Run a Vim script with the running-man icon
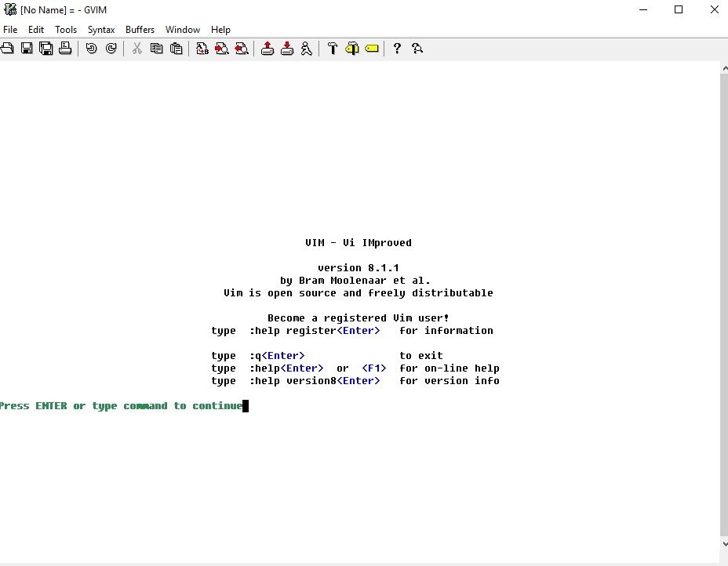Viewport: 728px width, 566px height. 307,49
